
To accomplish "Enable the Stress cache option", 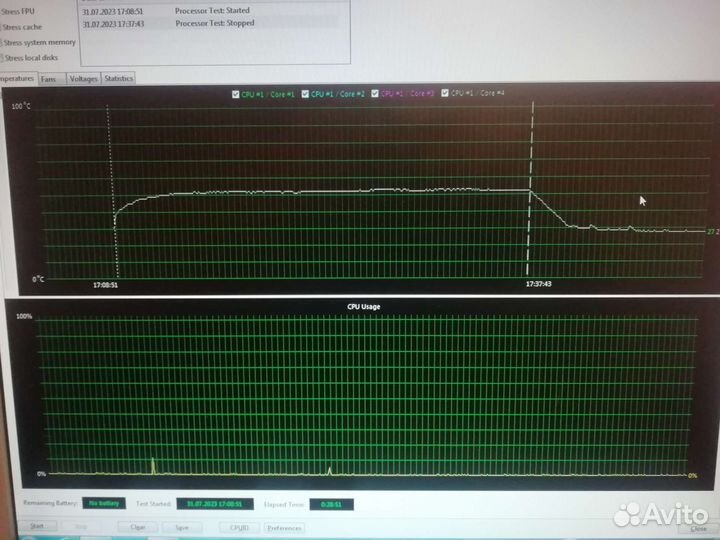I will click(21, 27).
